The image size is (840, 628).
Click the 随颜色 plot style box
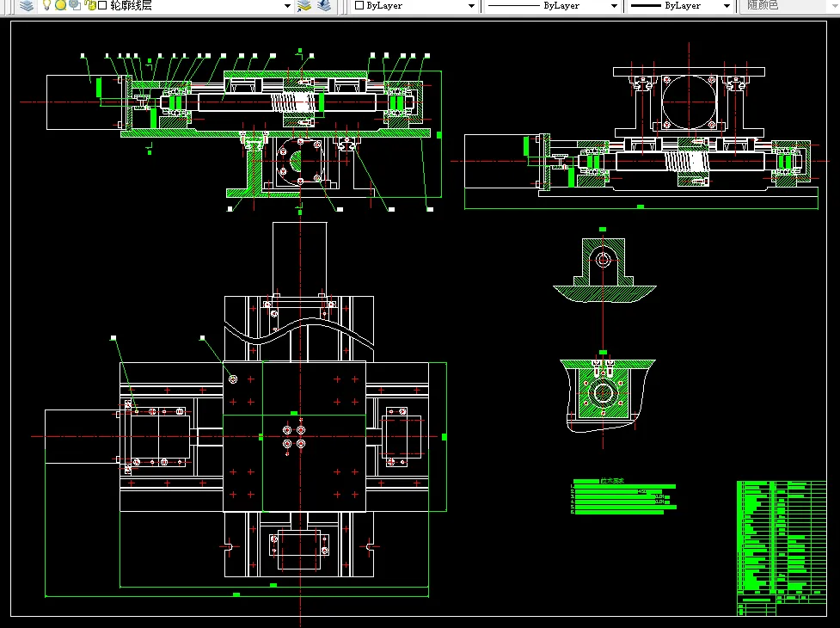(x=790, y=5)
